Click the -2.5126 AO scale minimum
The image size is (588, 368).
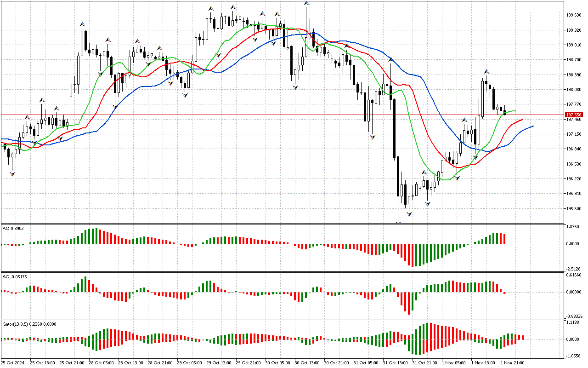click(x=573, y=269)
